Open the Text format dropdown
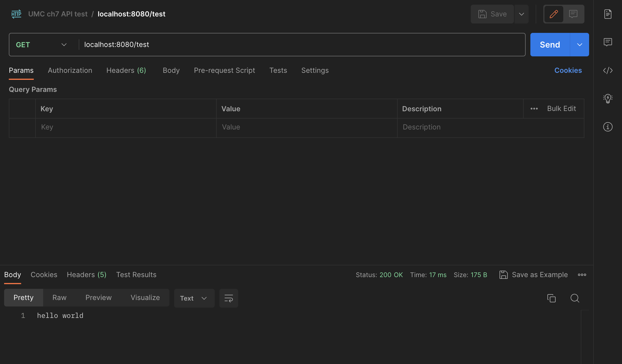This screenshot has width=622, height=364. click(194, 298)
